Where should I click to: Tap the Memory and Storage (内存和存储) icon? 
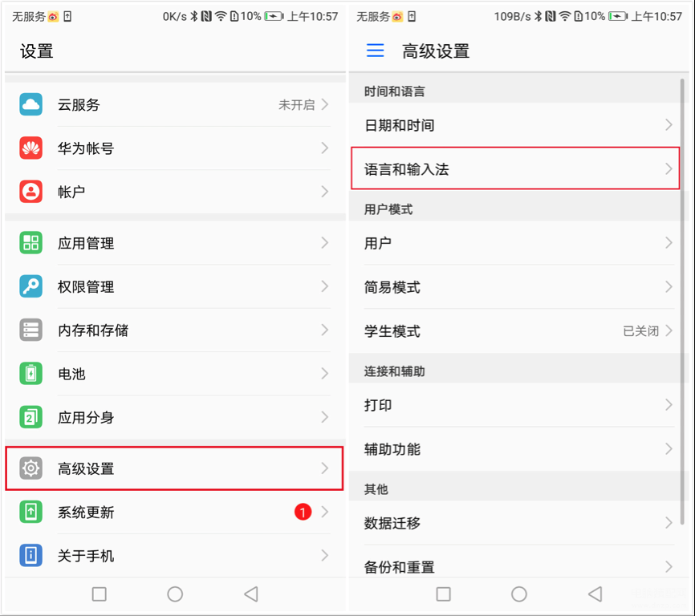pyautogui.click(x=31, y=330)
